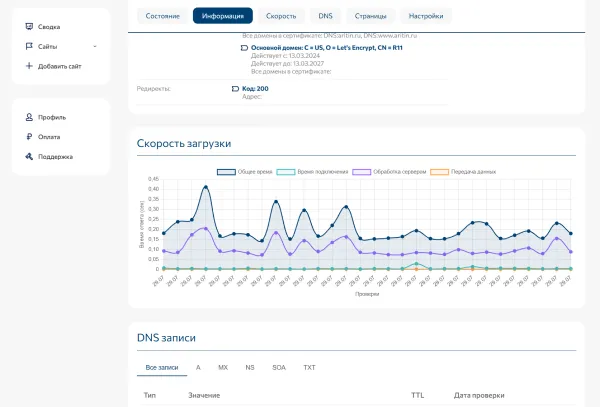The width and height of the screenshot is (600, 407).
Task: Expand the Сайты submenu chevron
Action: [x=95, y=46]
